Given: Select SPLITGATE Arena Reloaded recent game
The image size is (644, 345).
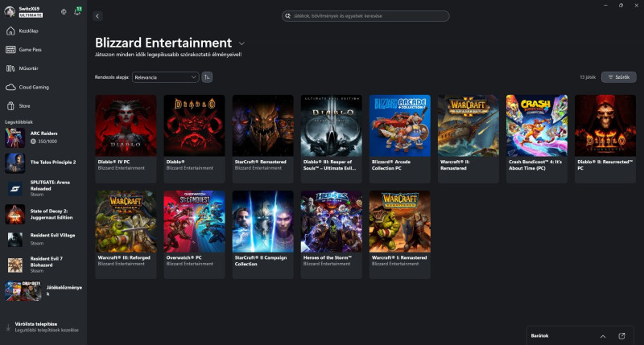Looking at the screenshot, I should [x=43, y=189].
